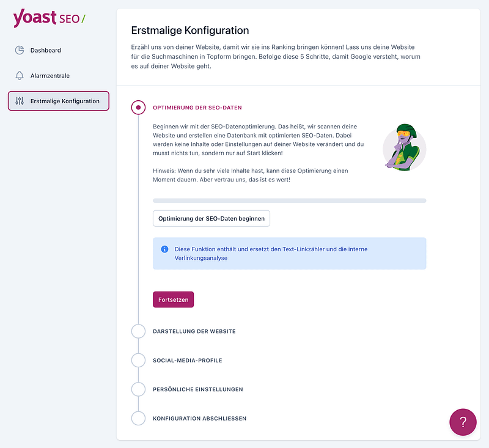Screen dimensions: 489x448
Task: Expand the Persönliche Einstellungen section
Action: [197, 389]
